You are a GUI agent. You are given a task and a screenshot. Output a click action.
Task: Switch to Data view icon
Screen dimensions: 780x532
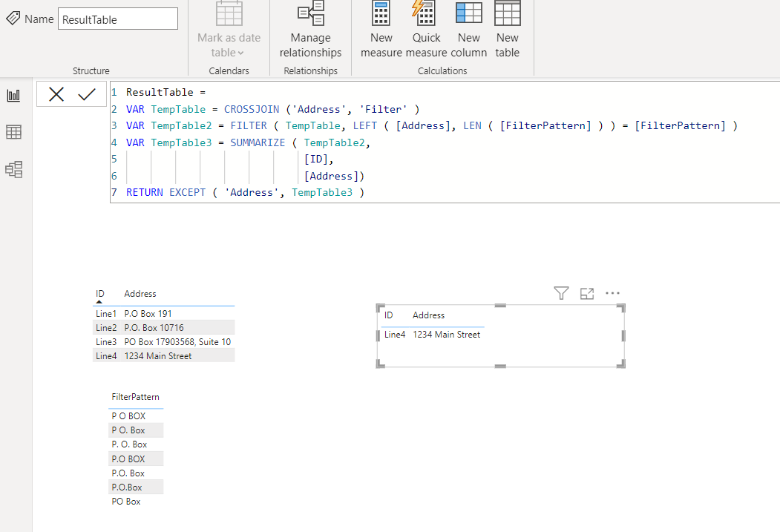click(x=13, y=132)
